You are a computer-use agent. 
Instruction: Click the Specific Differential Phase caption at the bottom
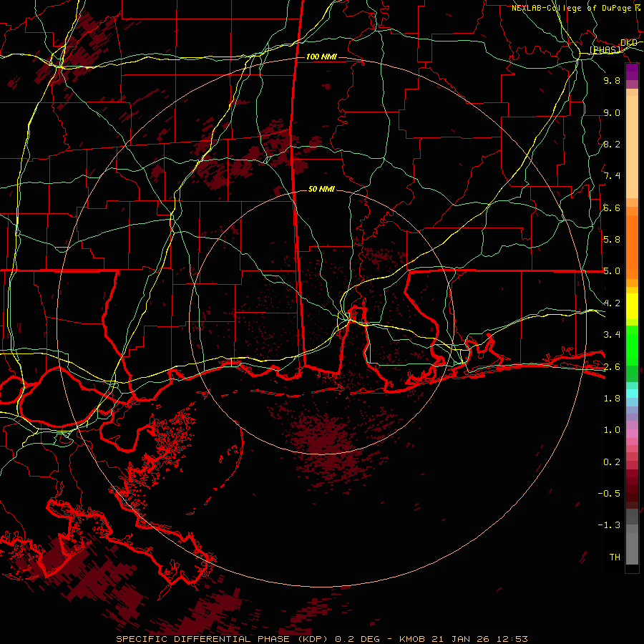coord(321,639)
